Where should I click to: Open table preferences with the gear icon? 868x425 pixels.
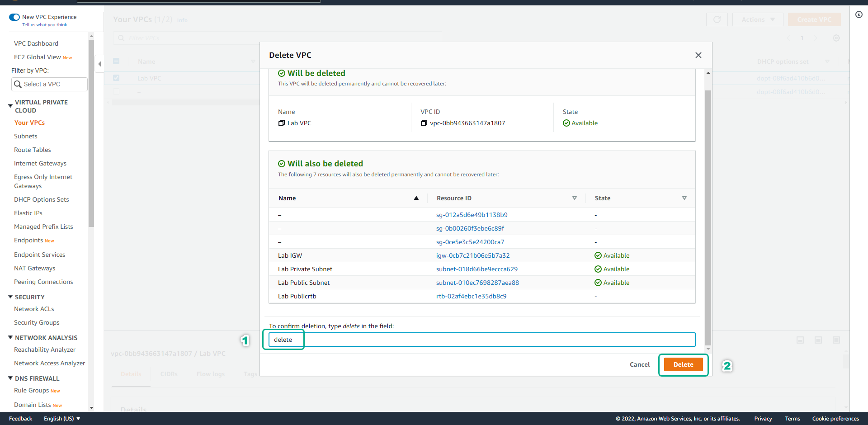(x=836, y=38)
